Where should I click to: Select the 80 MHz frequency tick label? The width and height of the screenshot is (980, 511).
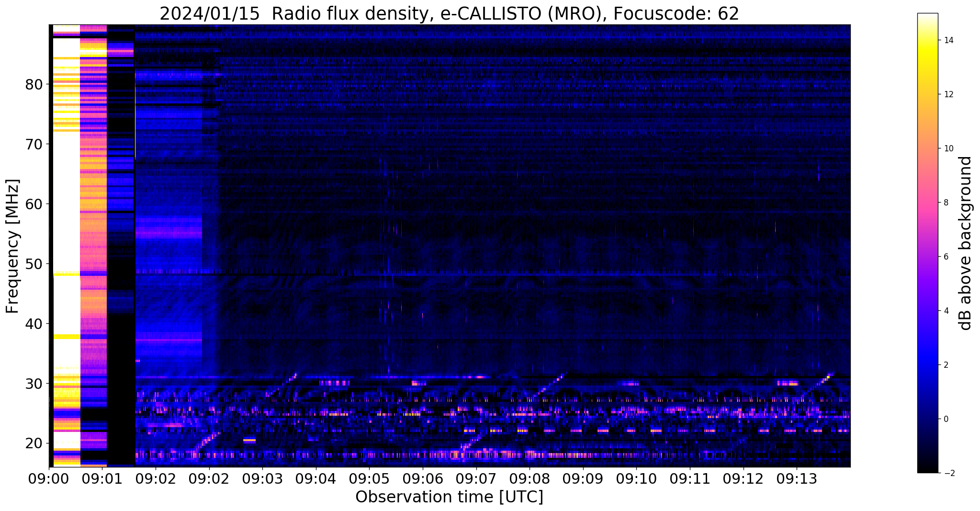tap(34, 85)
